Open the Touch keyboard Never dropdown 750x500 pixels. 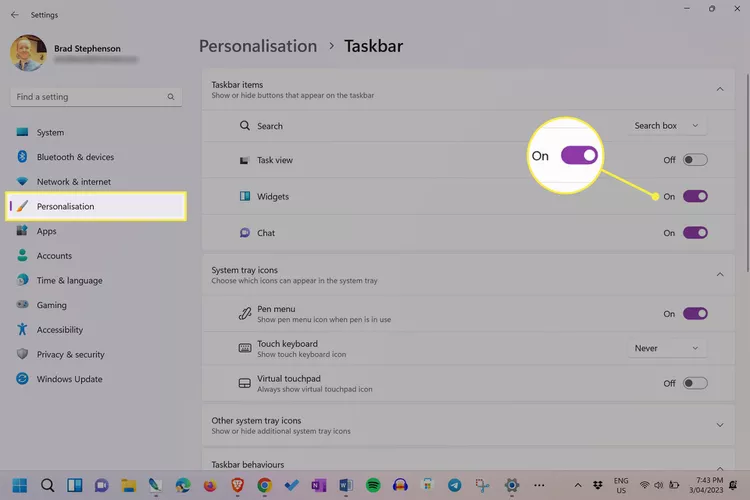(x=667, y=348)
